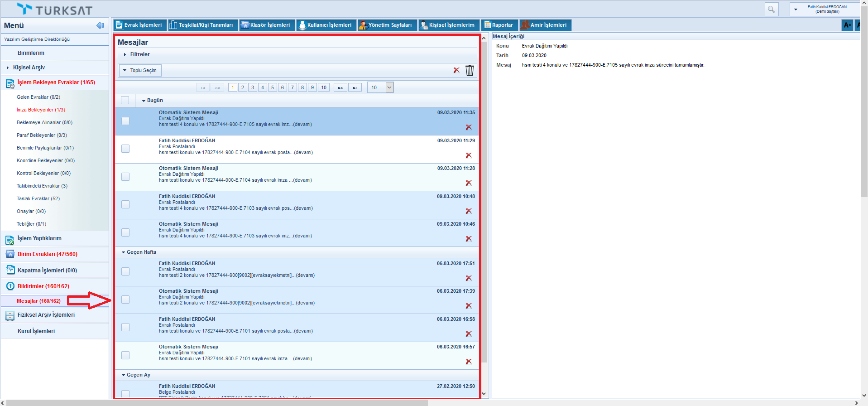Open the Bildirimler section icon
This screenshot has width=868, height=406.
click(x=10, y=286)
